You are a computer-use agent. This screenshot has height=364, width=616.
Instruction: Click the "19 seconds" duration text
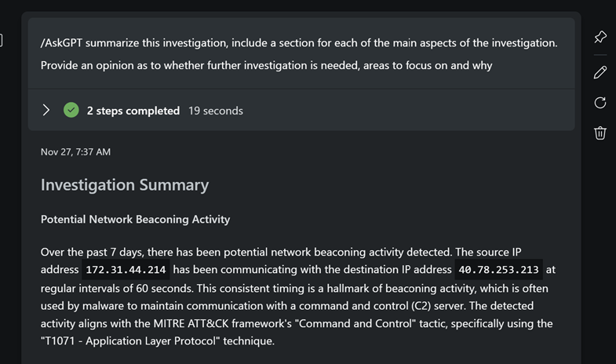tap(215, 111)
